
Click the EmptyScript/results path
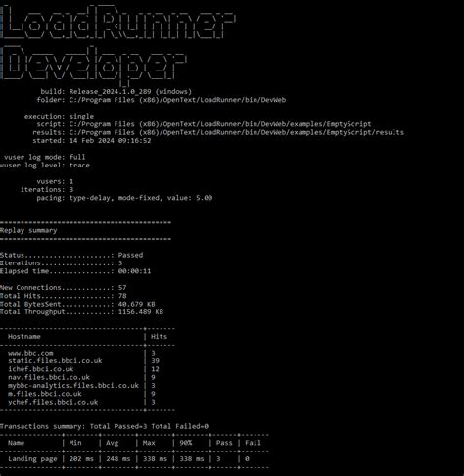point(236,132)
